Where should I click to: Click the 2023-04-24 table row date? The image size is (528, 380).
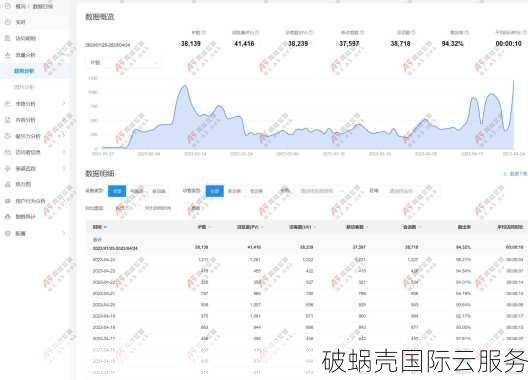[x=104, y=260]
